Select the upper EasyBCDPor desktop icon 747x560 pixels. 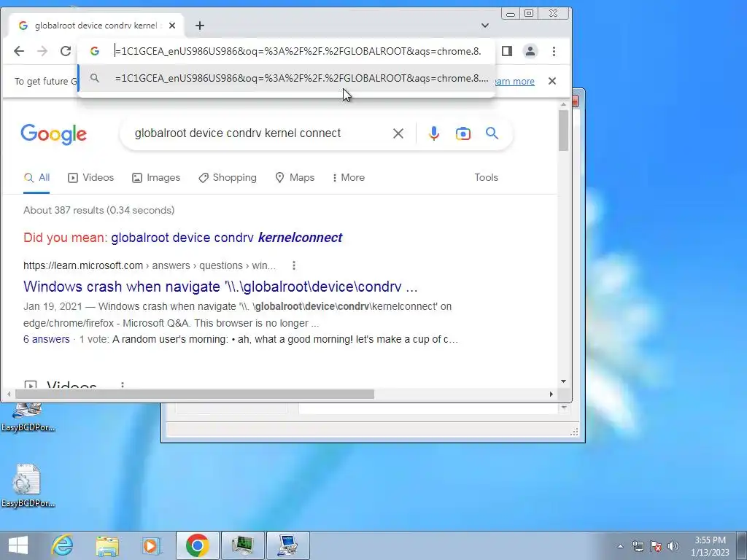28,417
